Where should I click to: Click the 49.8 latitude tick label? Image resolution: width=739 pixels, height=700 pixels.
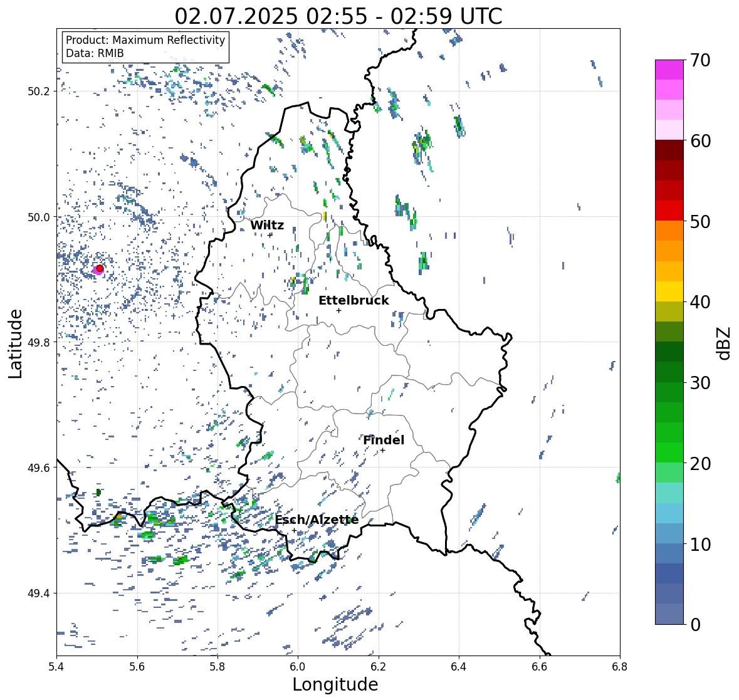point(38,342)
